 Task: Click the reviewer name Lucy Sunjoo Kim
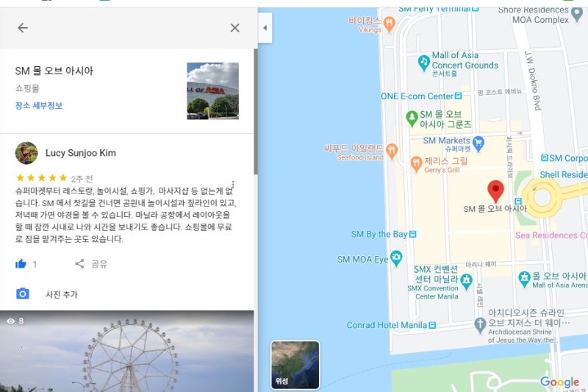(x=81, y=153)
